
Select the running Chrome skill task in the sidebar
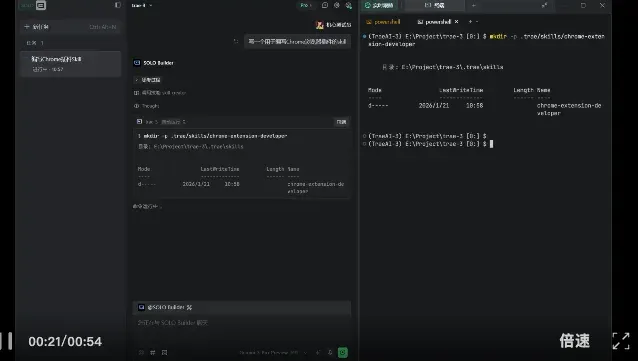71,64
